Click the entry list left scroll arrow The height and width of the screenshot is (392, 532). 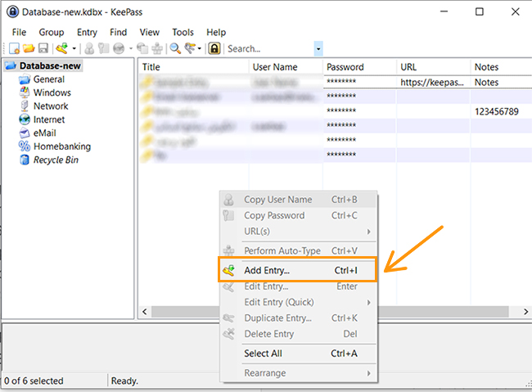click(145, 312)
